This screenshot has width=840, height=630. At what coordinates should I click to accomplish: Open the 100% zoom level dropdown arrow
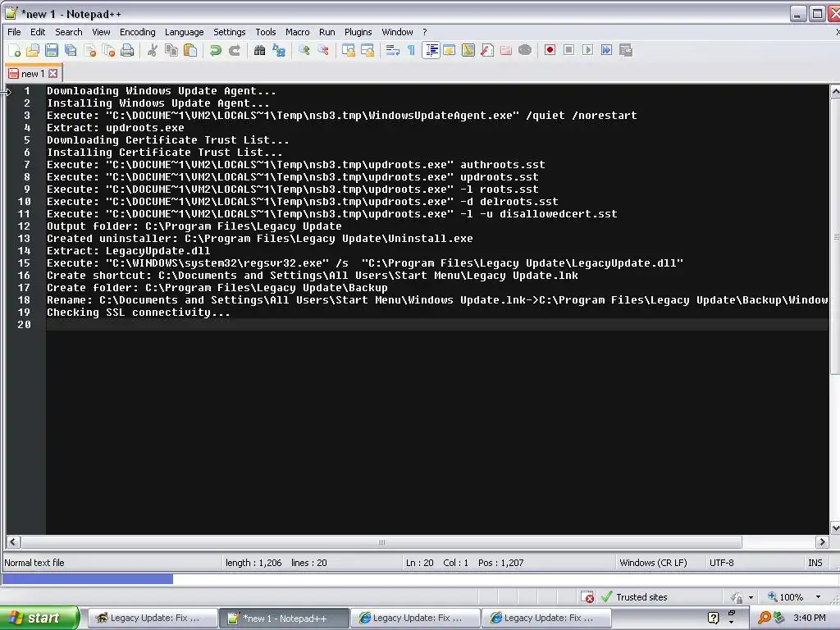(x=818, y=597)
